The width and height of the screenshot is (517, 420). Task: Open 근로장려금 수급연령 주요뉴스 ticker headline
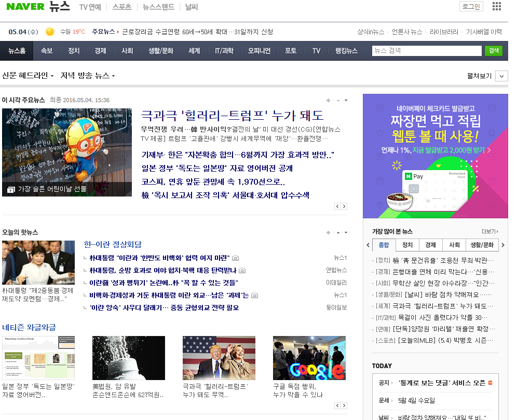(x=197, y=32)
